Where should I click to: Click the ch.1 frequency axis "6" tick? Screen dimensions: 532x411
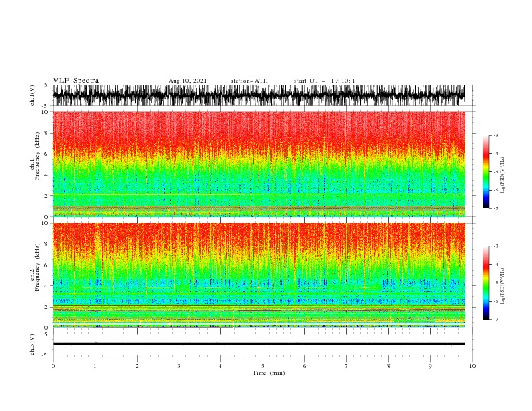coord(46,154)
